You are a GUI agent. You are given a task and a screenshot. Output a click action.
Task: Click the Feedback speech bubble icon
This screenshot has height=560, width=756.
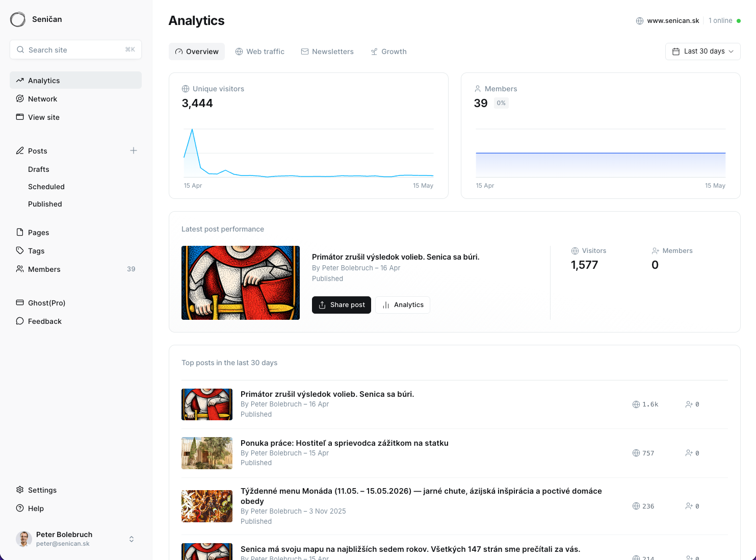coord(20,321)
